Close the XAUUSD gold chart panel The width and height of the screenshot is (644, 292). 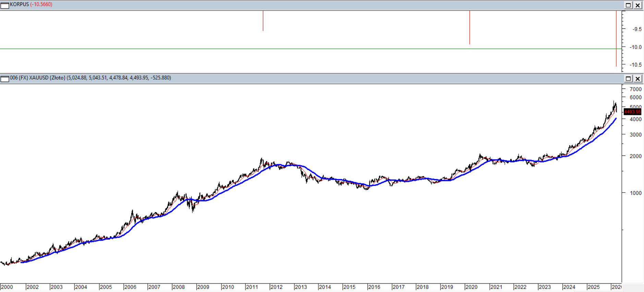click(x=637, y=79)
